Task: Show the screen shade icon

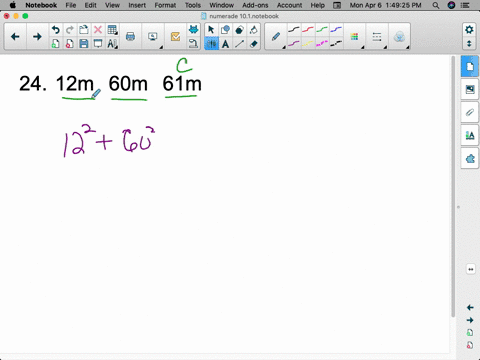Action: [98, 44]
